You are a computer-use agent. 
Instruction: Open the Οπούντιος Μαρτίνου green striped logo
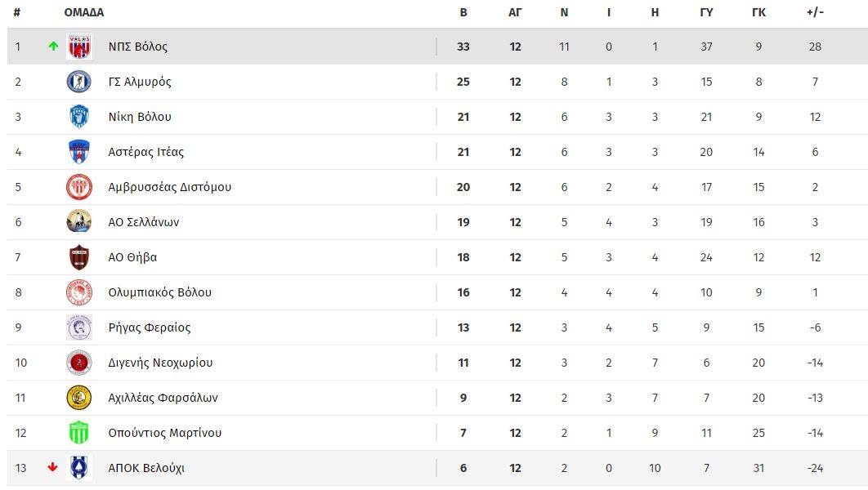click(79, 433)
